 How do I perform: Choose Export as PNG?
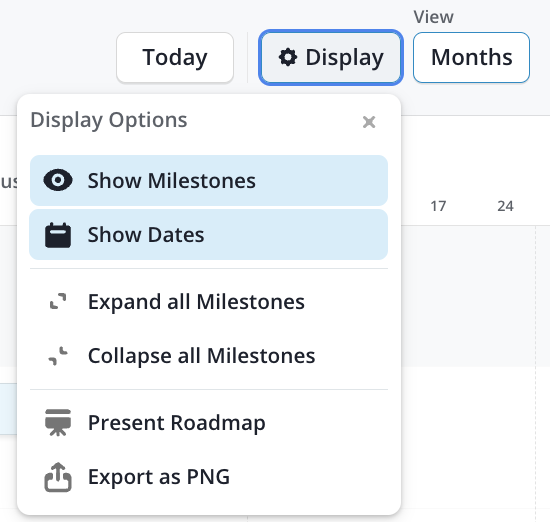(209, 477)
